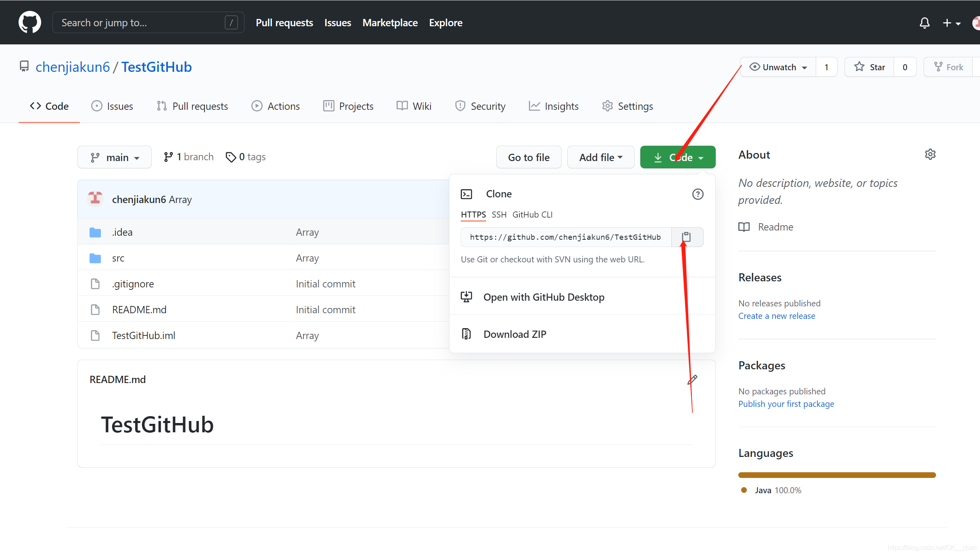Open the Wiki tab
The width and height of the screenshot is (980, 555).
[414, 106]
